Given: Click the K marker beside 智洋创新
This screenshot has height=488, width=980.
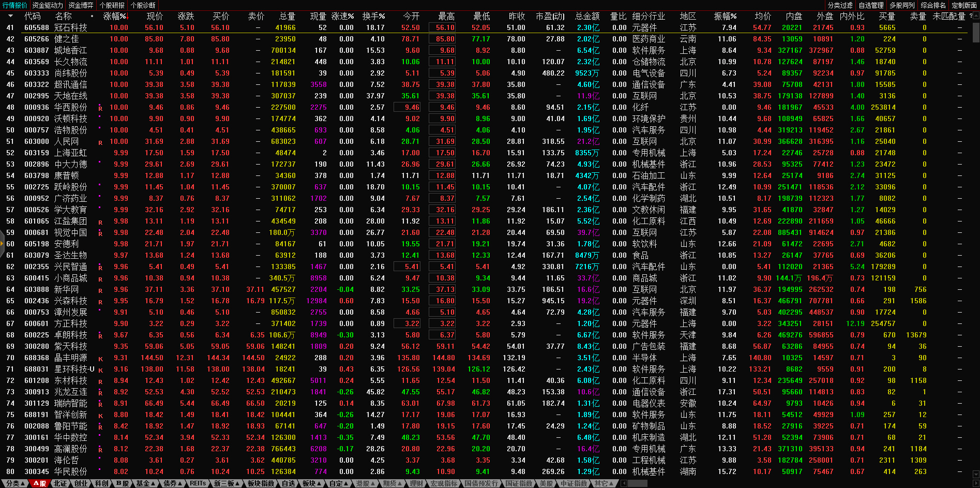Looking at the screenshot, I should [x=100, y=416].
